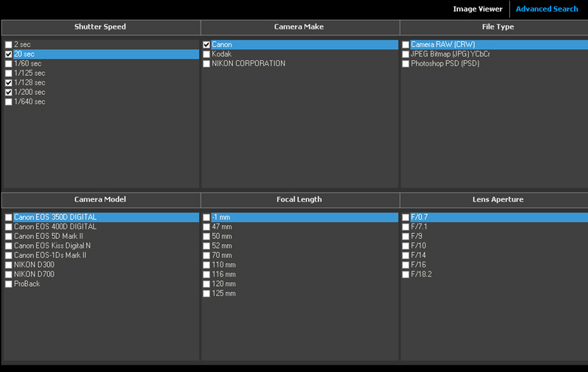Check the F/18.2 checkbox
The height and width of the screenshot is (372, 588).
(x=406, y=274)
